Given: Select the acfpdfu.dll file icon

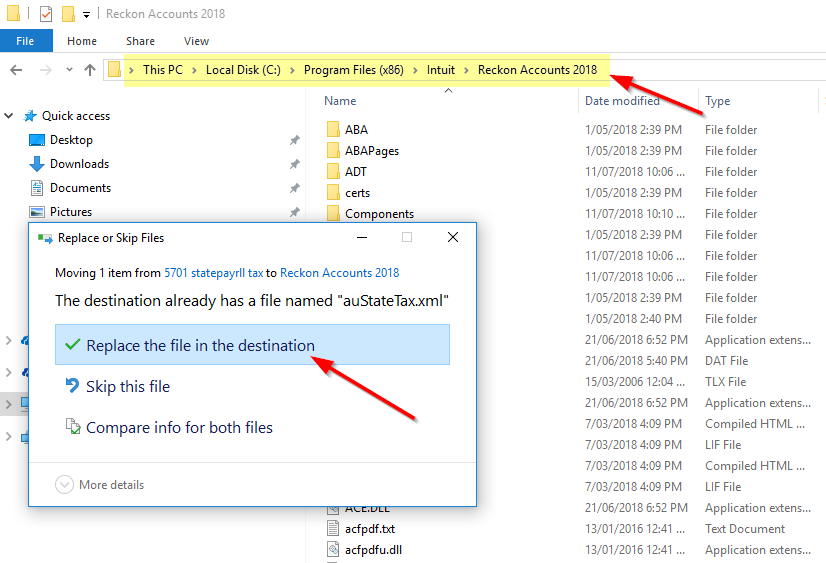Looking at the screenshot, I should click(x=333, y=549).
